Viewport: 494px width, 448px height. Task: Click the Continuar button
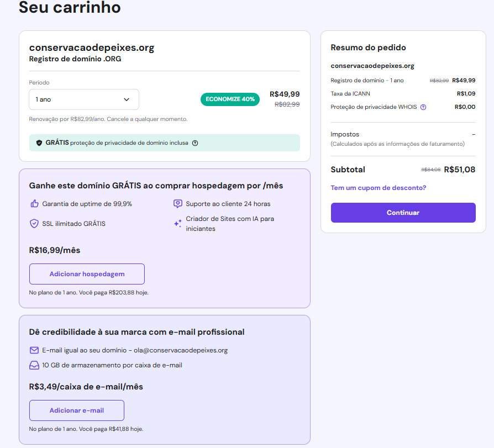pyautogui.click(x=403, y=213)
